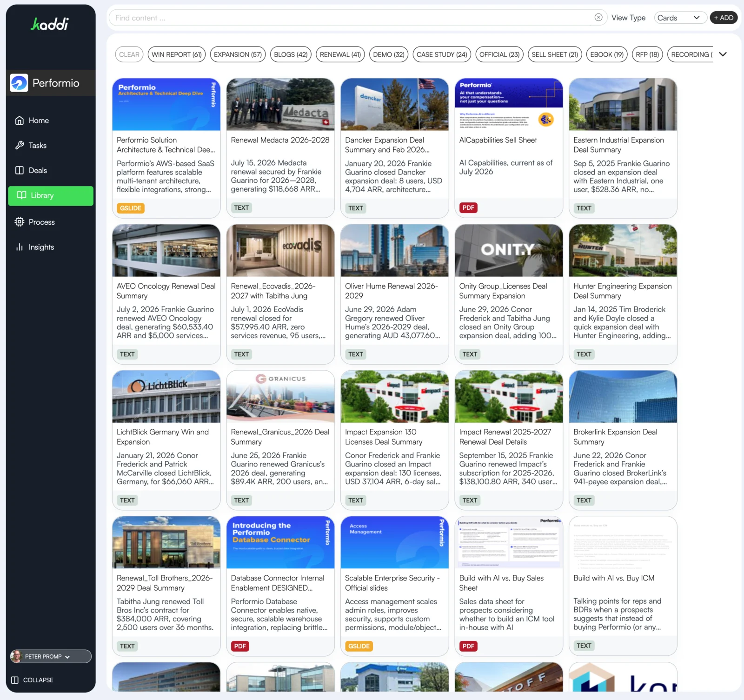This screenshot has width=744, height=700.
Task: Open Oliver Hume Renewal 2026-2029 title
Action: pyautogui.click(x=392, y=291)
